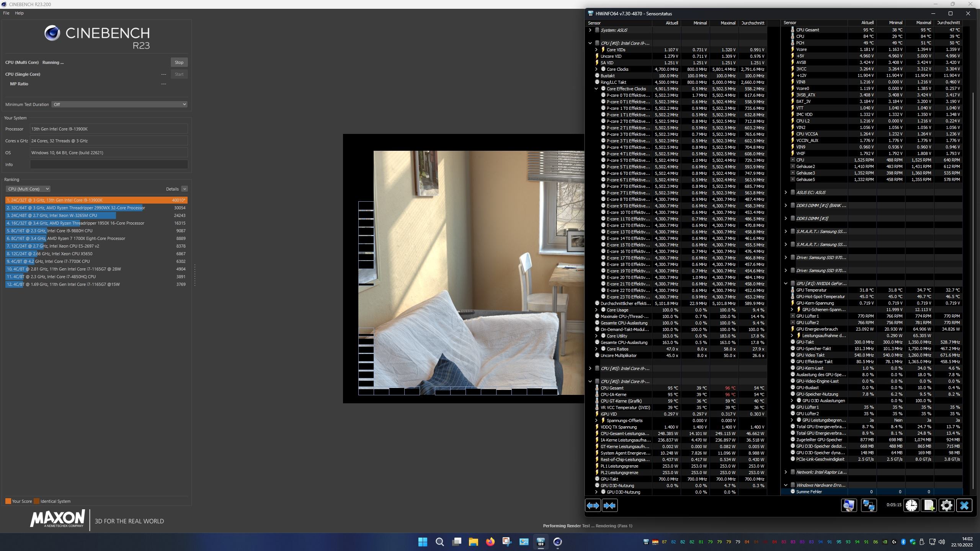Screen dimensions: 980x551
Task: Click Logitech G tray icon
Action: click(x=894, y=542)
